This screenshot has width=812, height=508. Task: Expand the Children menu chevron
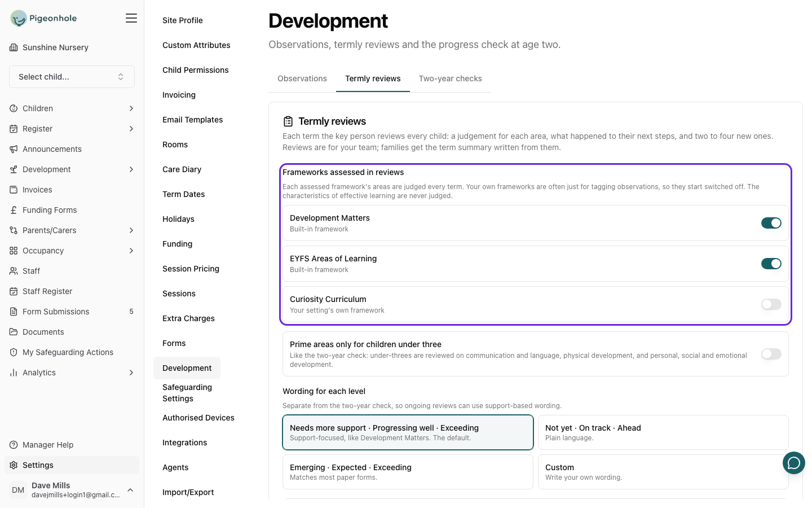click(131, 108)
